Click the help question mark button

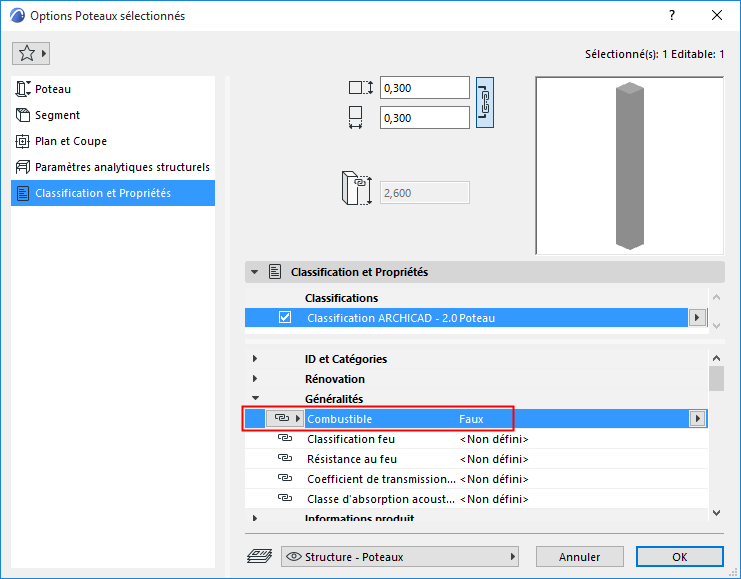672,16
